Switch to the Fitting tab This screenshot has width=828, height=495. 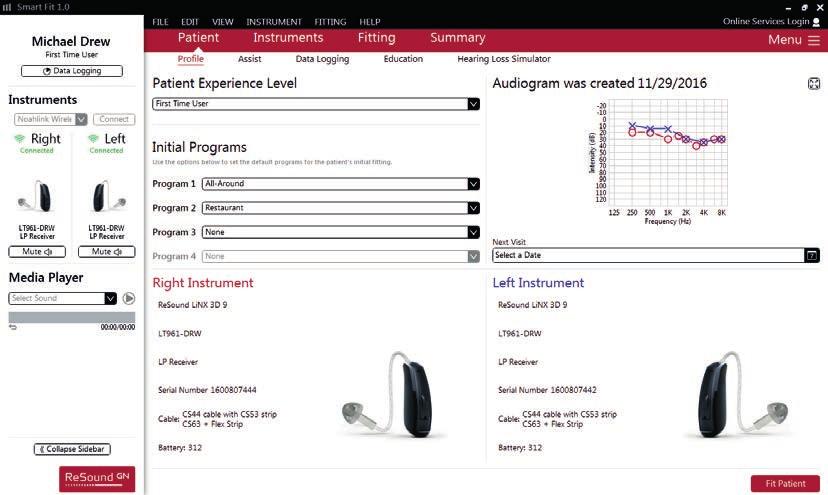(377, 38)
